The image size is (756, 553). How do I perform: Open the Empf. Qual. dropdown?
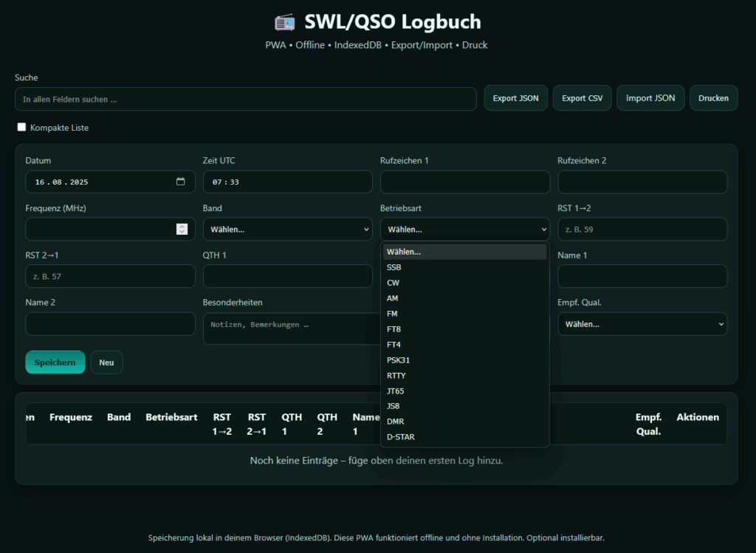642,324
